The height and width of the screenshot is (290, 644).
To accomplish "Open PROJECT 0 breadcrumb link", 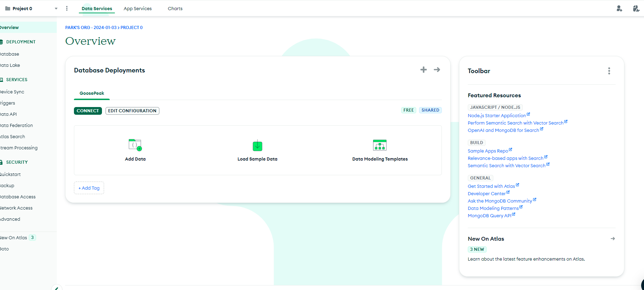I will tap(131, 27).
